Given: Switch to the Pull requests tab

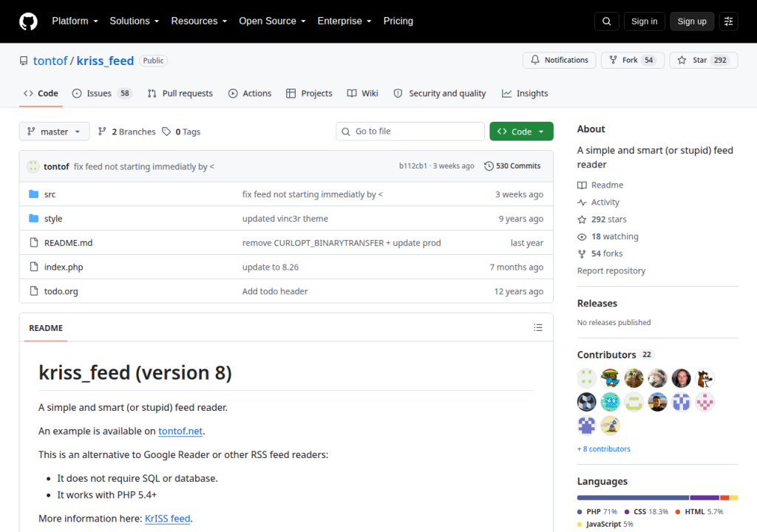Looking at the screenshot, I should pyautogui.click(x=180, y=93).
